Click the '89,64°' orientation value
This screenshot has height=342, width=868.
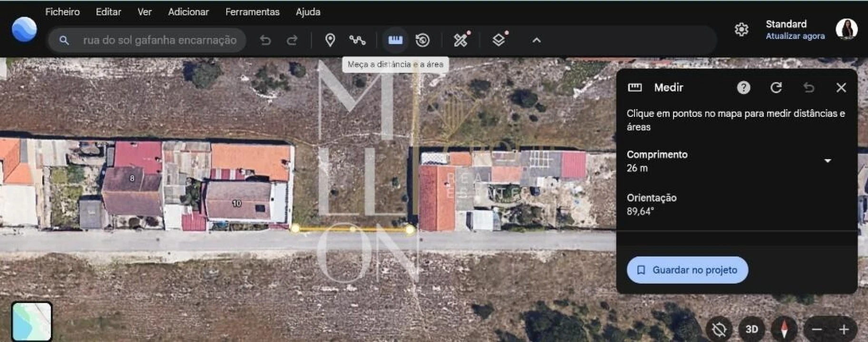[640, 211]
